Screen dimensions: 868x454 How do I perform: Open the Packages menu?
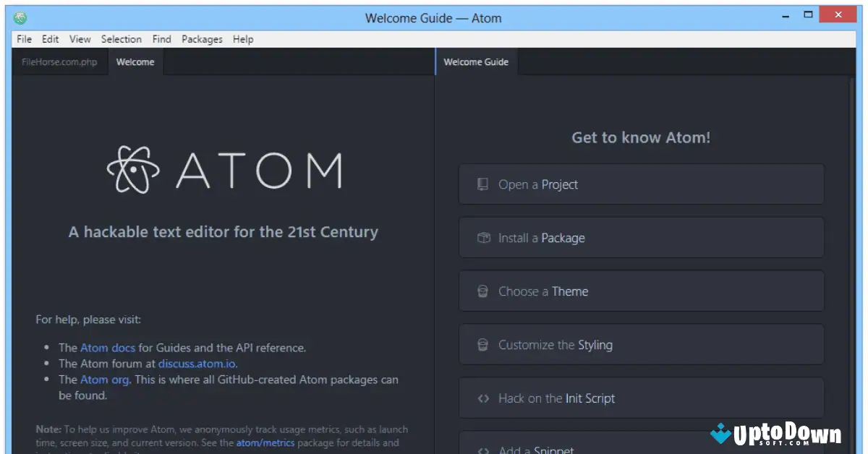point(202,39)
